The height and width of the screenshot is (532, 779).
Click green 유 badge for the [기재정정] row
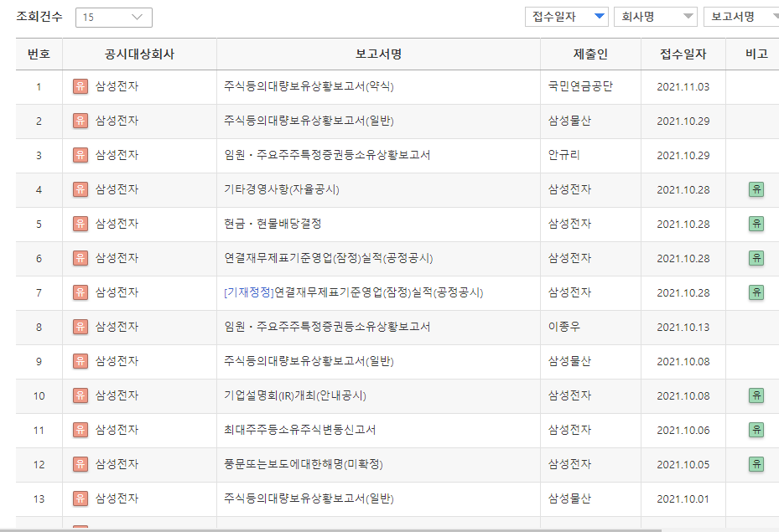756,292
